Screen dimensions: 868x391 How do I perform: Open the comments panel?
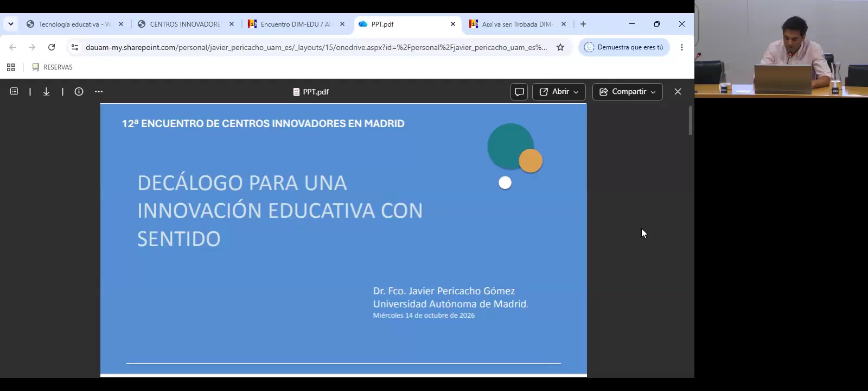click(519, 92)
